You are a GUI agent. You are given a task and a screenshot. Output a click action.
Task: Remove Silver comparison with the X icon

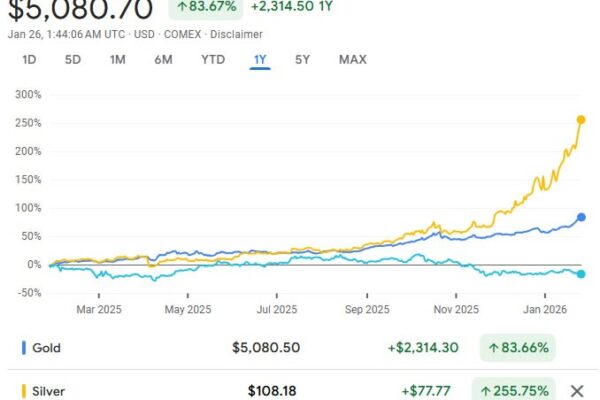577,390
